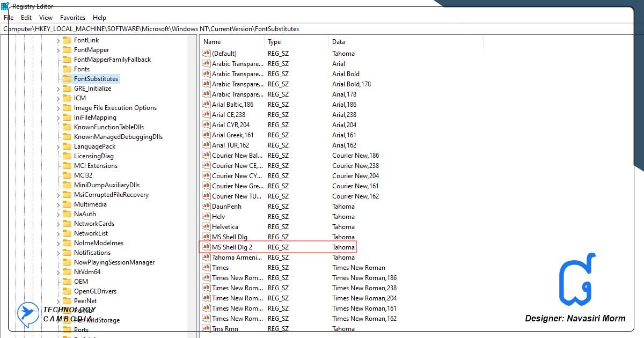The height and width of the screenshot is (338, 644).
Task: Click the string icon for Arial CYR,204
Action: pyautogui.click(x=207, y=124)
